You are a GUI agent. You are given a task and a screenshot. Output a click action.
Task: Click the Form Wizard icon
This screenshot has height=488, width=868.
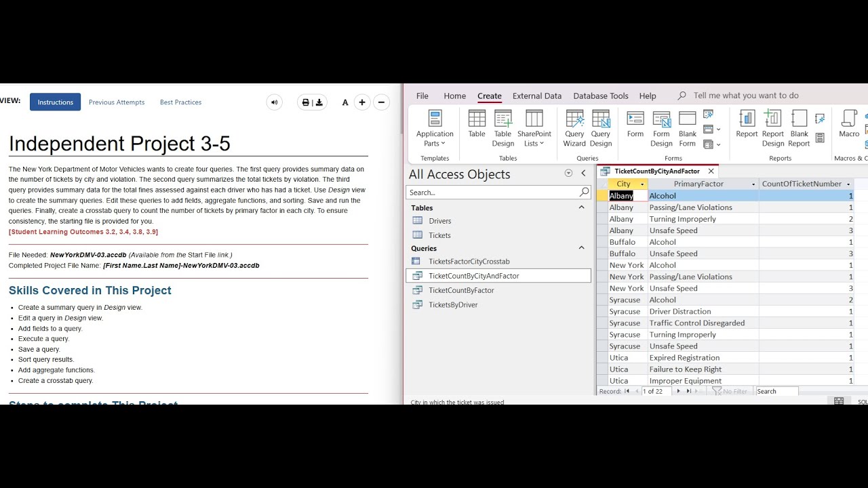click(x=709, y=115)
